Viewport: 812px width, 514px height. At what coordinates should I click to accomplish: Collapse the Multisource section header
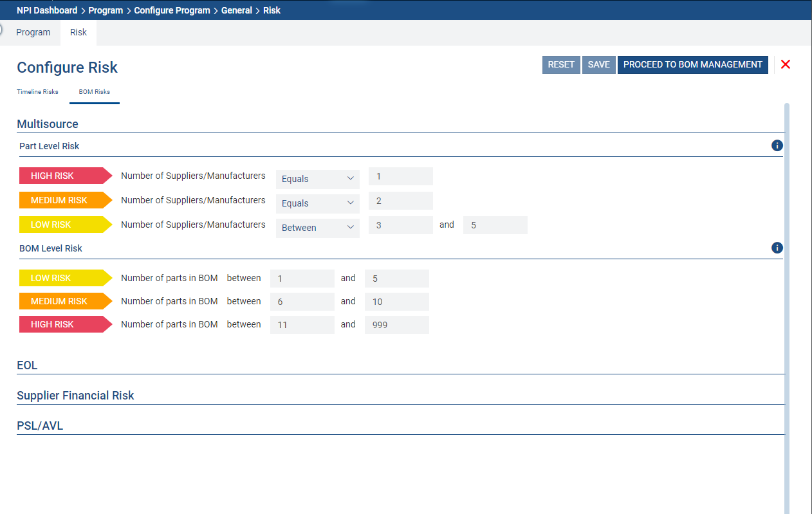pyautogui.click(x=48, y=124)
